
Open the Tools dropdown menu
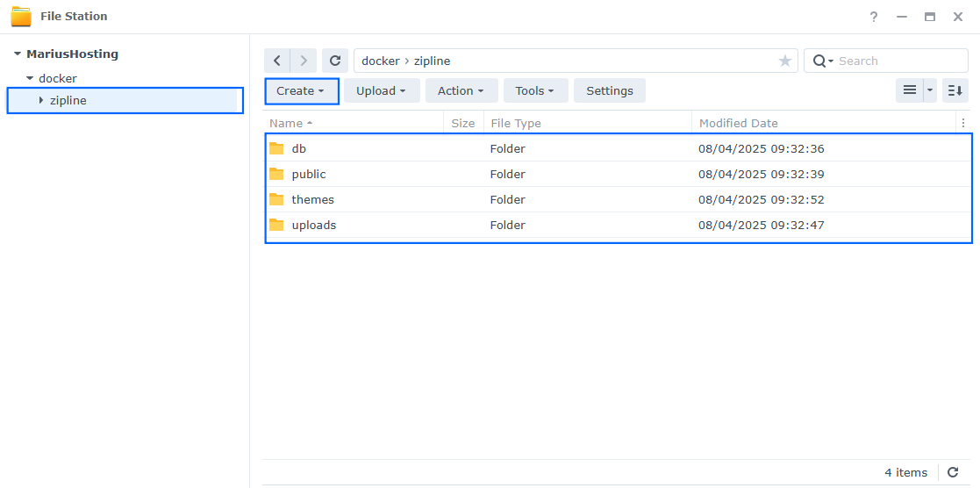tap(536, 90)
